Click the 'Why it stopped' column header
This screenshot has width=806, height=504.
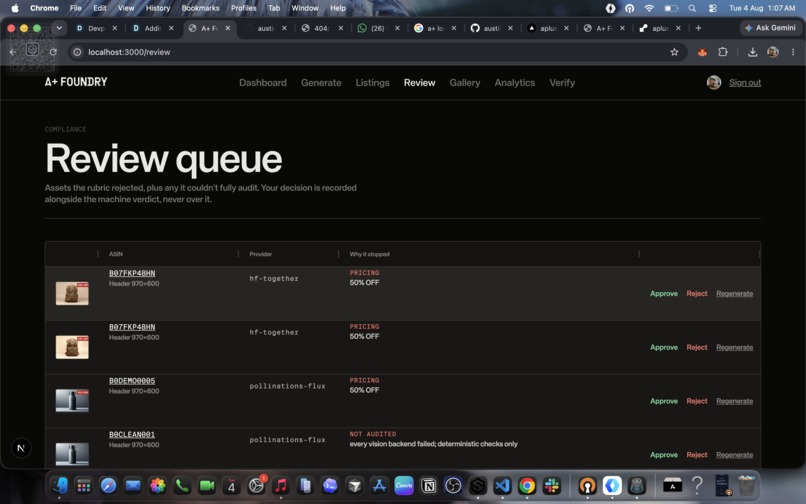(370, 254)
